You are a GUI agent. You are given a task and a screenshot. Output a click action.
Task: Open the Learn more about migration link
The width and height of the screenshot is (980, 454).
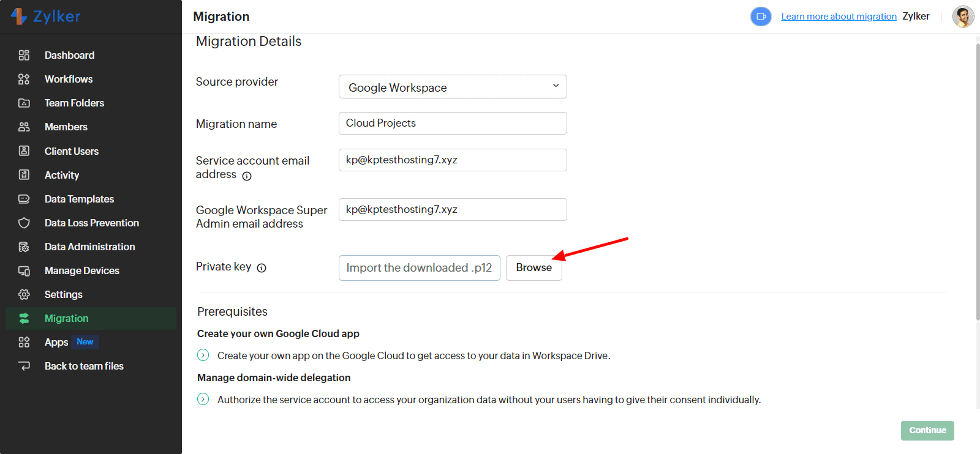(839, 17)
